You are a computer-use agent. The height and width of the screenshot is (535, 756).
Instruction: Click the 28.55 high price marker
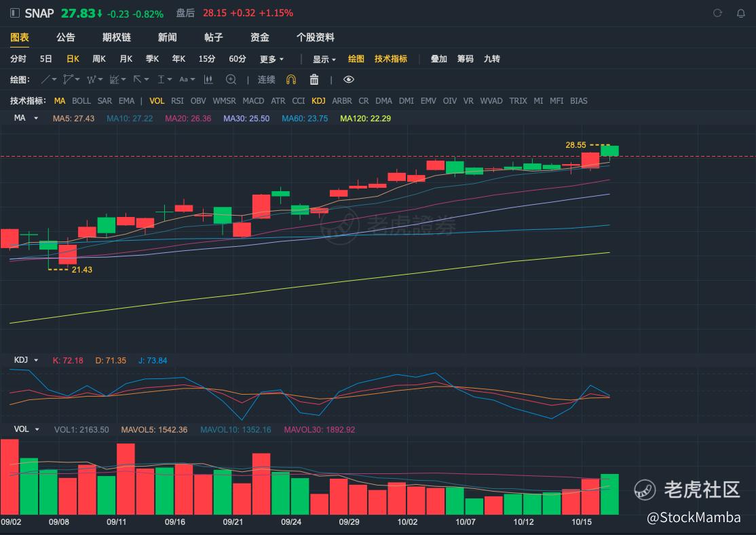575,144
